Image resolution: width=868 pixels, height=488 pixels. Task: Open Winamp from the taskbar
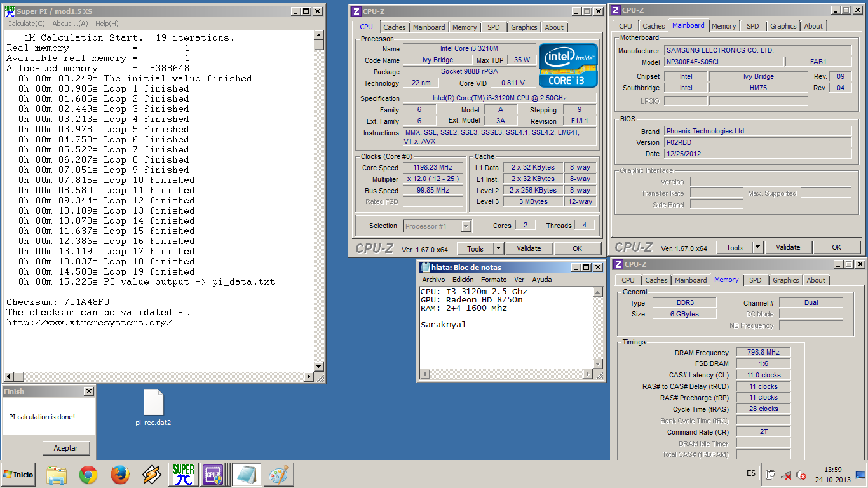point(151,475)
